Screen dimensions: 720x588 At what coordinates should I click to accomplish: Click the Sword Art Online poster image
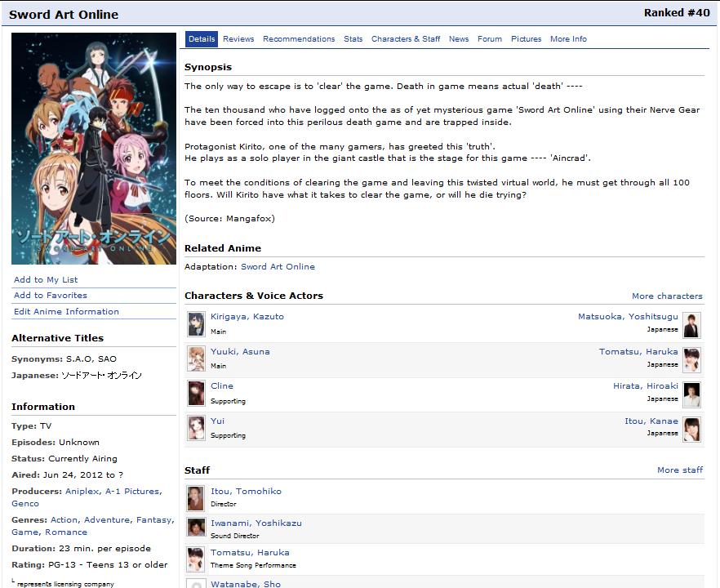[94, 149]
